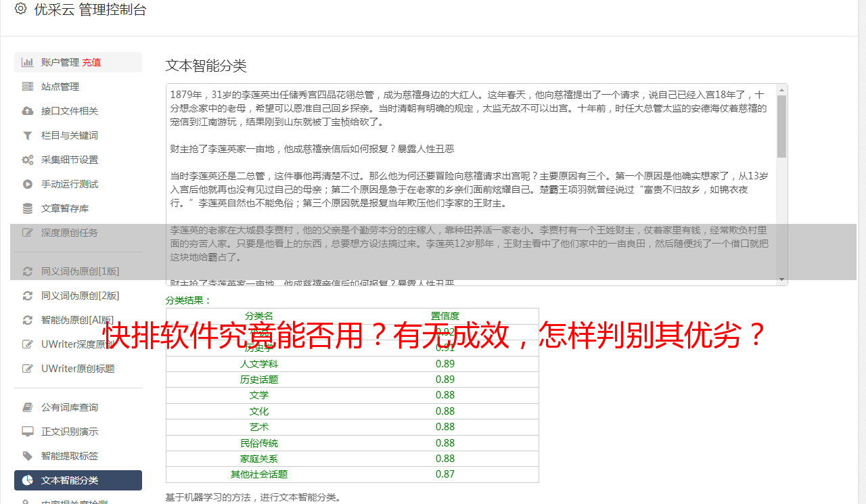Click the tag icon next to 智能提取标签
This screenshot has height=504, width=866.
click(28, 456)
